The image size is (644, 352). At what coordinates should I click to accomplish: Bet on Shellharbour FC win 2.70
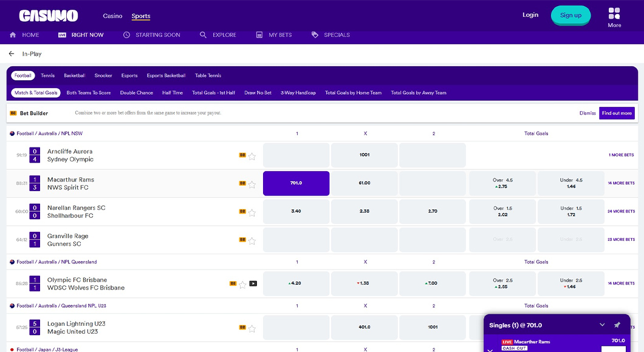(x=433, y=211)
